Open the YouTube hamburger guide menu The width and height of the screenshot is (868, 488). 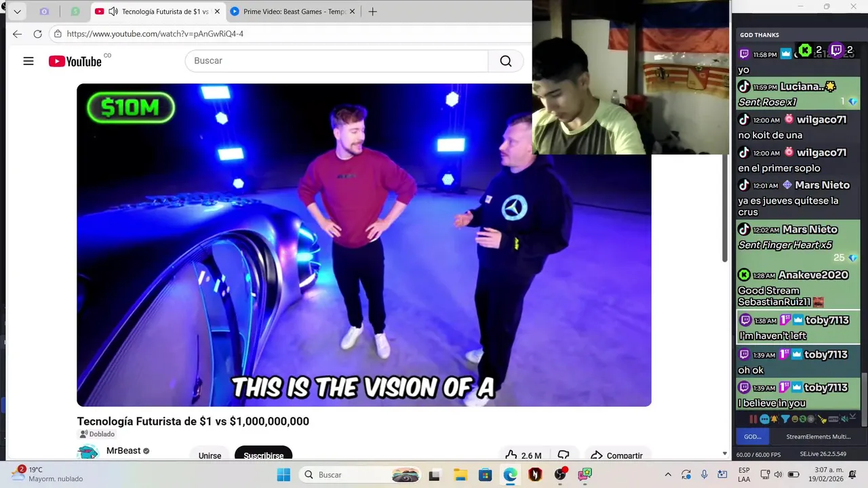click(x=28, y=61)
